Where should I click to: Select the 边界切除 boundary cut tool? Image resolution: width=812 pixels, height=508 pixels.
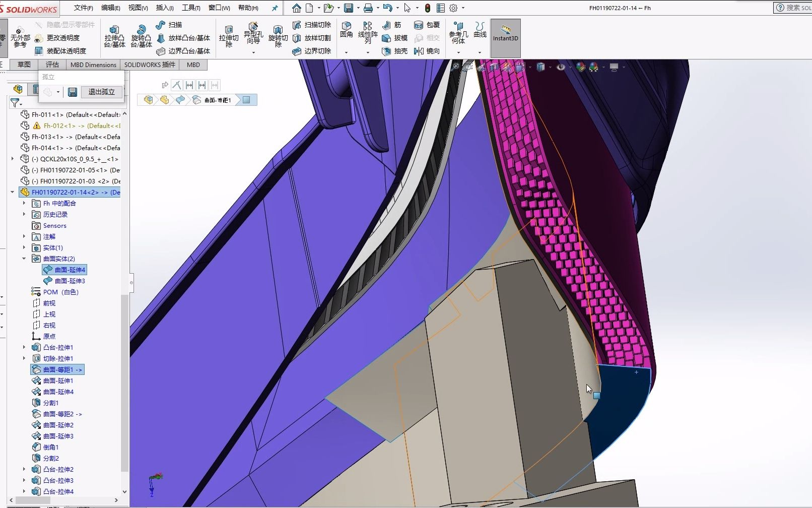tap(312, 51)
